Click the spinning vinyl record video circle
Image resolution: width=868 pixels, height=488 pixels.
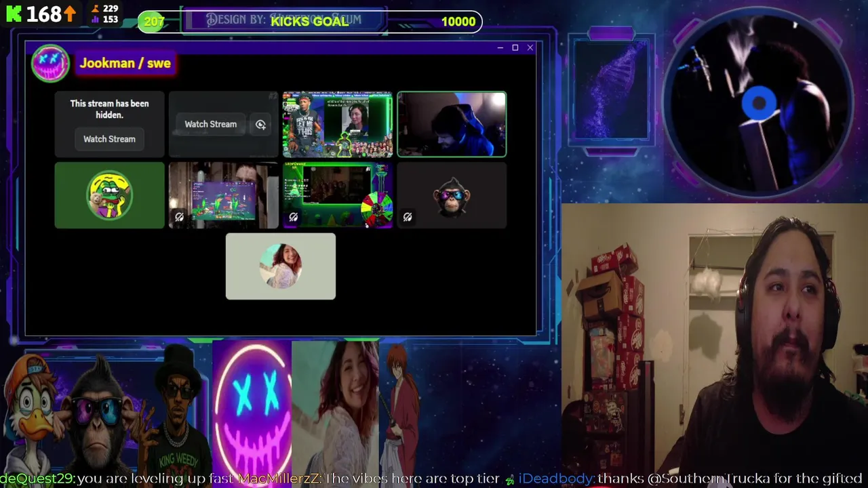(x=758, y=103)
